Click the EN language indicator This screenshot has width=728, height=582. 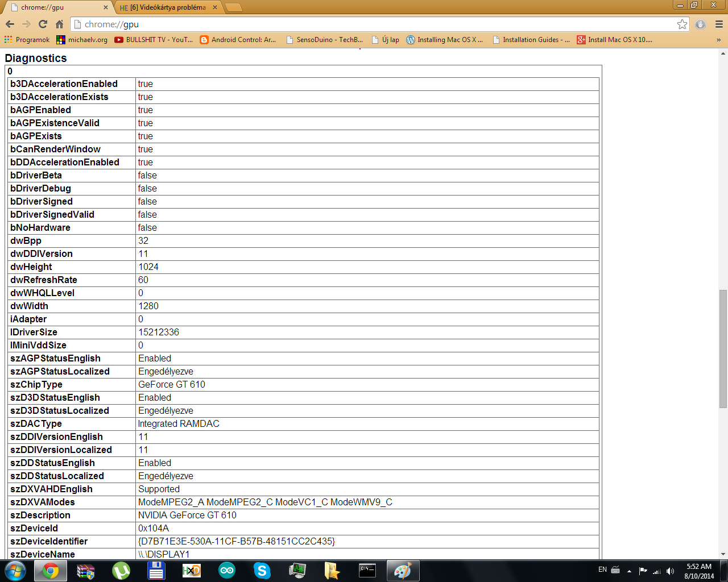(x=602, y=570)
